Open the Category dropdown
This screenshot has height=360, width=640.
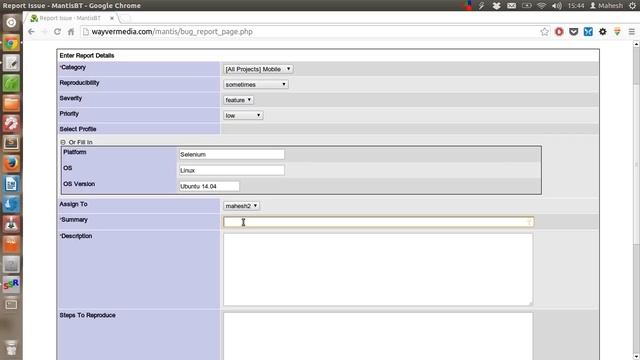(x=258, y=69)
